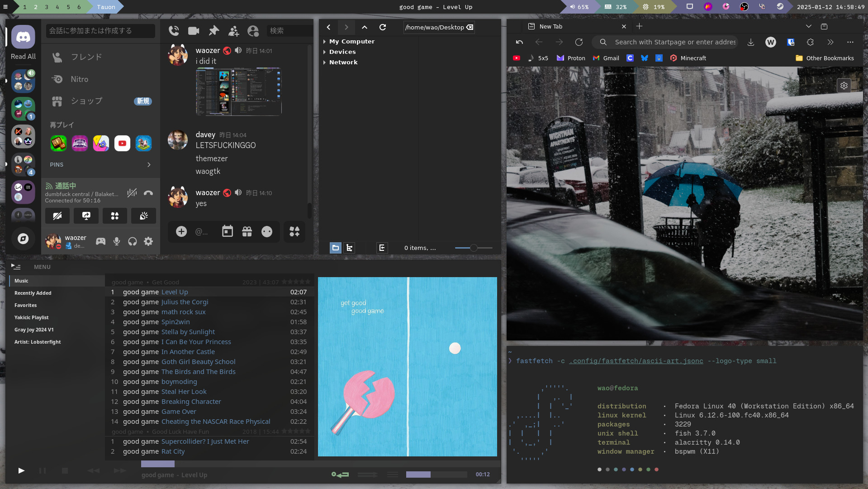Show places view in file manager sidebar
Viewport: 868px width, 489px height.
(336, 248)
